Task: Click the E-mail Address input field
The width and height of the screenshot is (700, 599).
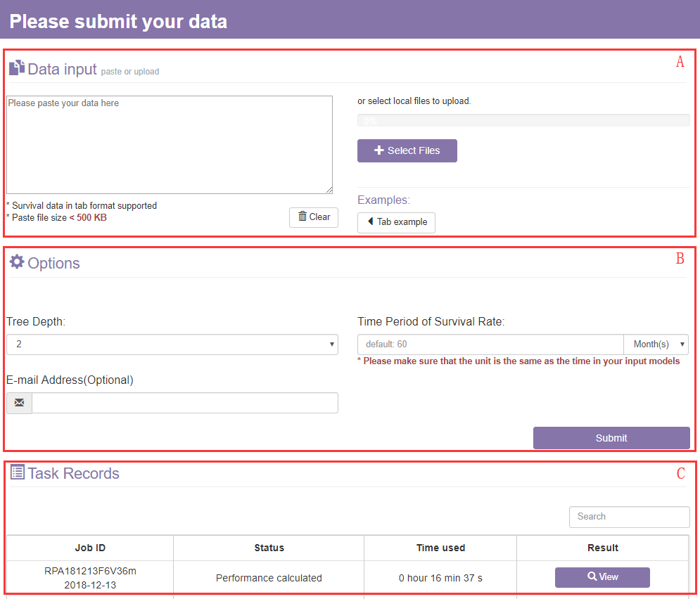Action: coord(184,403)
